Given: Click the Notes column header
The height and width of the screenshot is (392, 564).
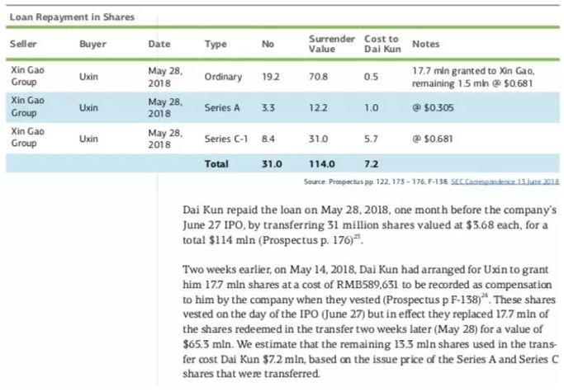Looking at the screenshot, I should (x=426, y=44).
